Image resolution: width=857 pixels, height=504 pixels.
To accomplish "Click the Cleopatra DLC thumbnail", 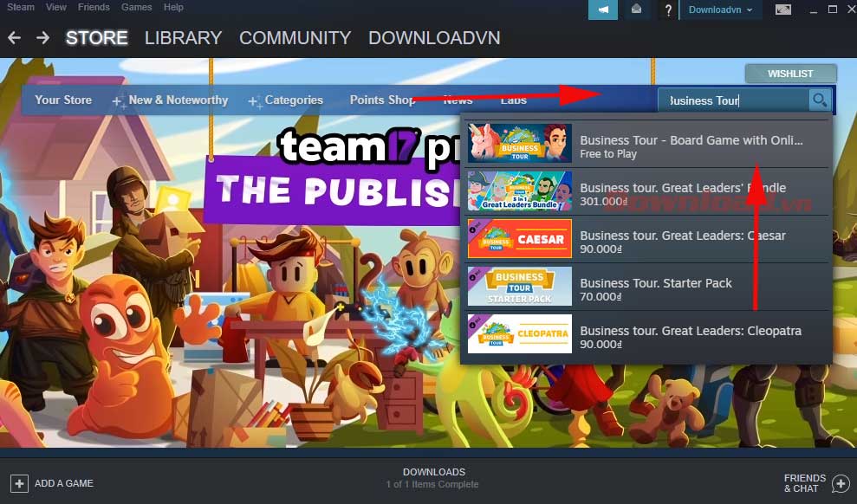I will pyautogui.click(x=520, y=333).
